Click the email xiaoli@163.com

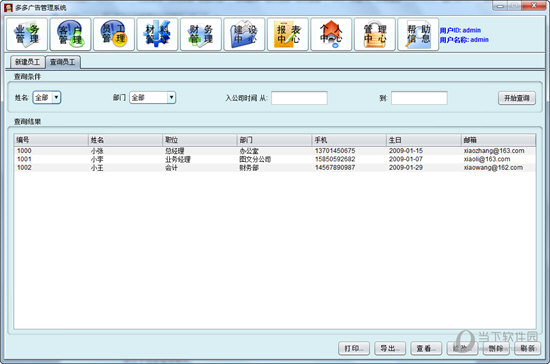[487, 159]
